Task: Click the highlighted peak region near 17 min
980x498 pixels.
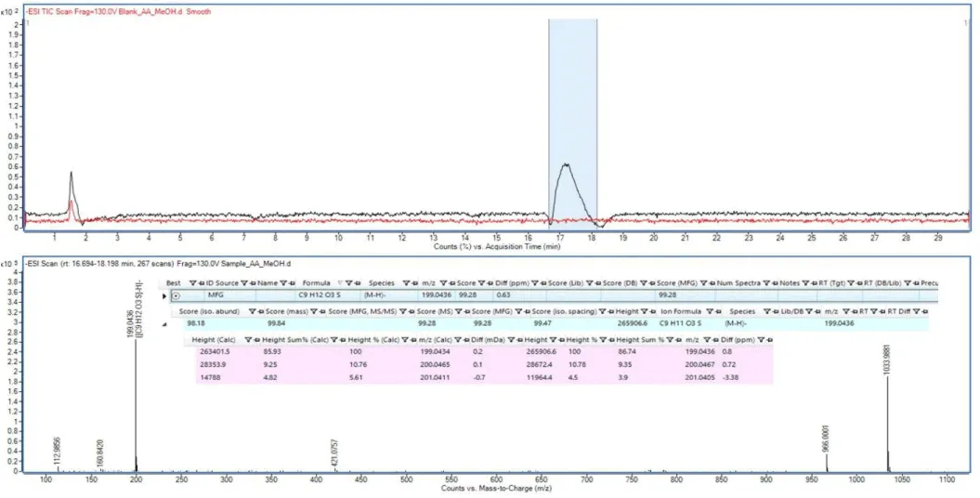Action: (x=572, y=121)
